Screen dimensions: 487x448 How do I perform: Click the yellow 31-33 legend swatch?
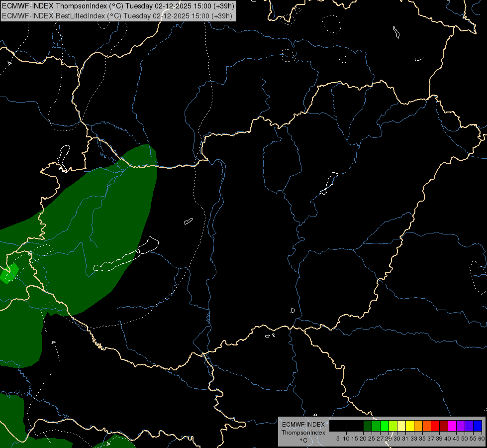pyautogui.click(x=410, y=426)
